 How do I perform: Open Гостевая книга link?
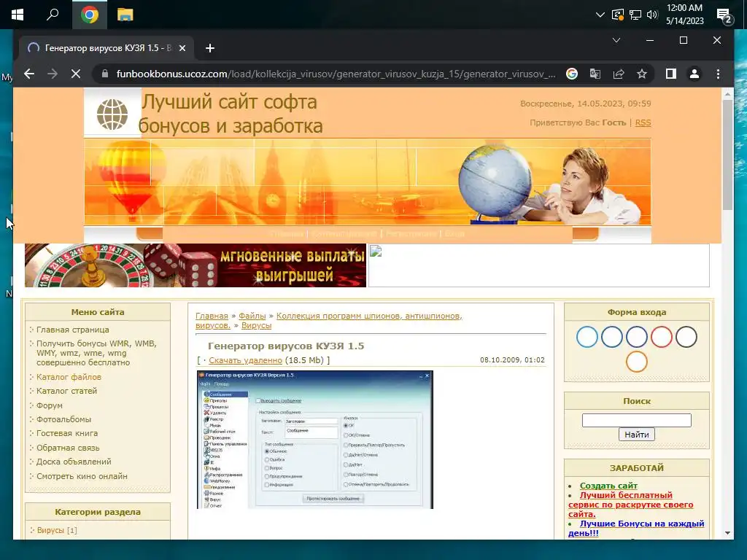[x=66, y=433]
